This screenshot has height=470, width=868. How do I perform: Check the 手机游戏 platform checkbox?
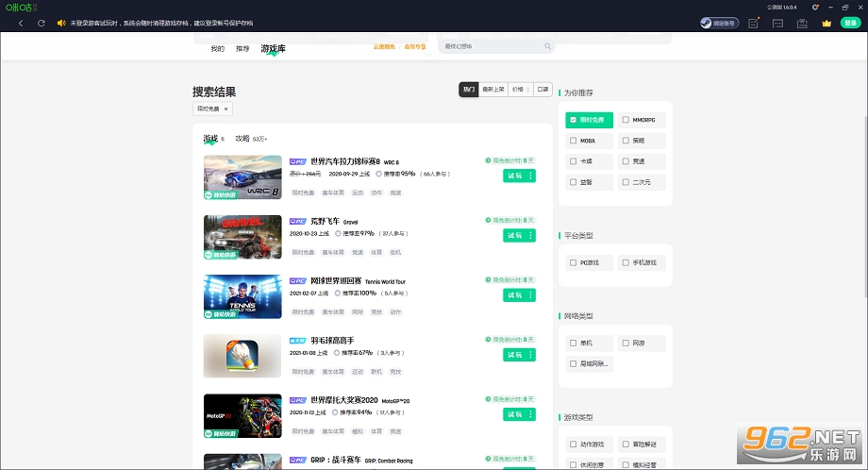click(x=626, y=262)
